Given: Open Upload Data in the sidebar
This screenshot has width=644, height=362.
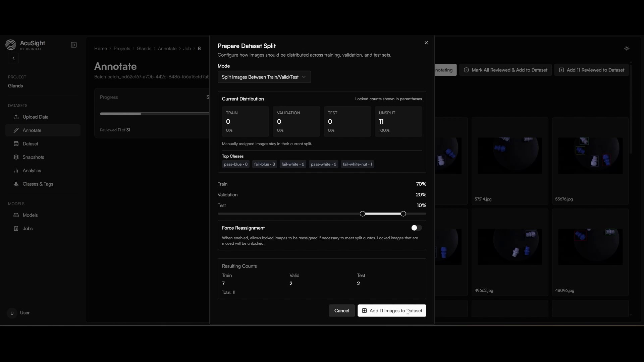Looking at the screenshot, I should point(43,117).
